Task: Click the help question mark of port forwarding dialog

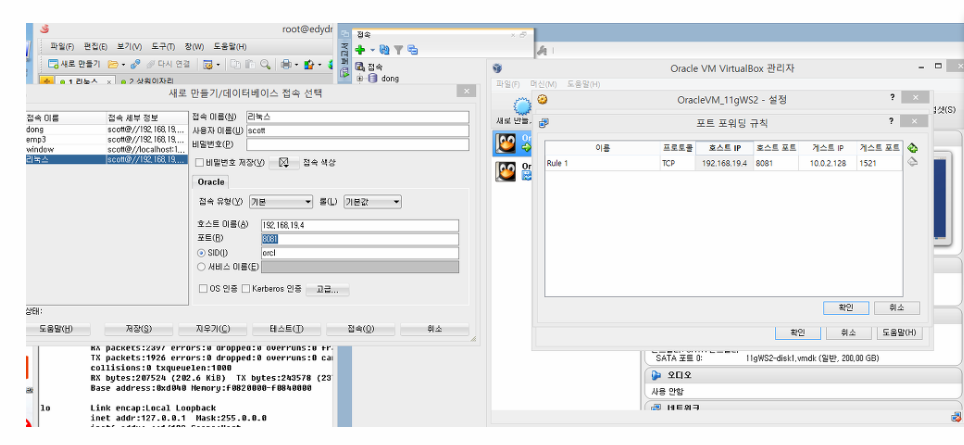Action: (891, 122)
